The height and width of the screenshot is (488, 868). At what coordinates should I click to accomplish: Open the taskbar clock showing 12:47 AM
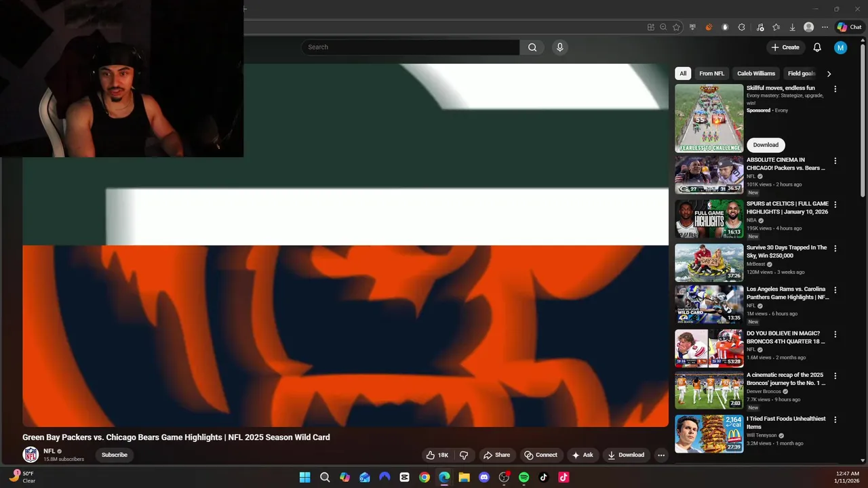(x=847, y=477)
